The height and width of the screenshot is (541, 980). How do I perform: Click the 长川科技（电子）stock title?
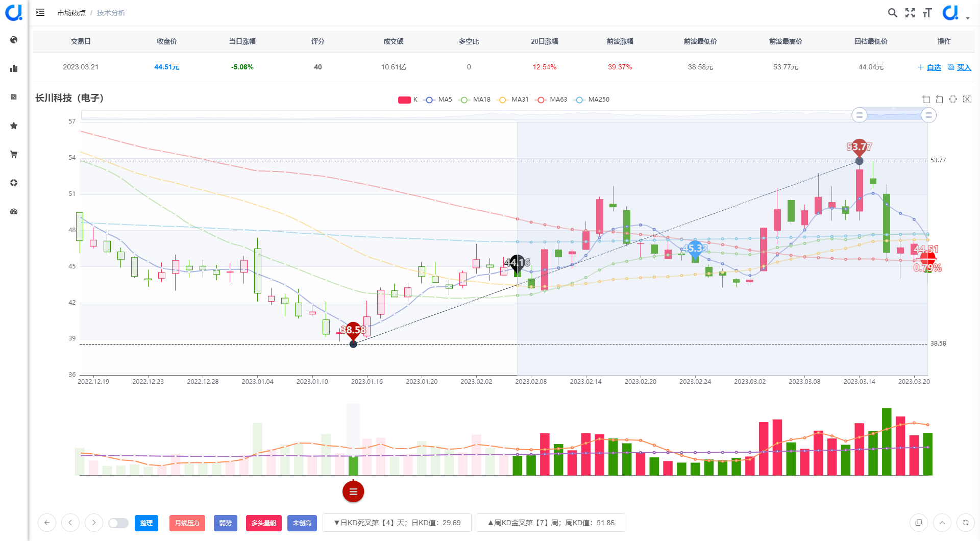coord(70,98)
